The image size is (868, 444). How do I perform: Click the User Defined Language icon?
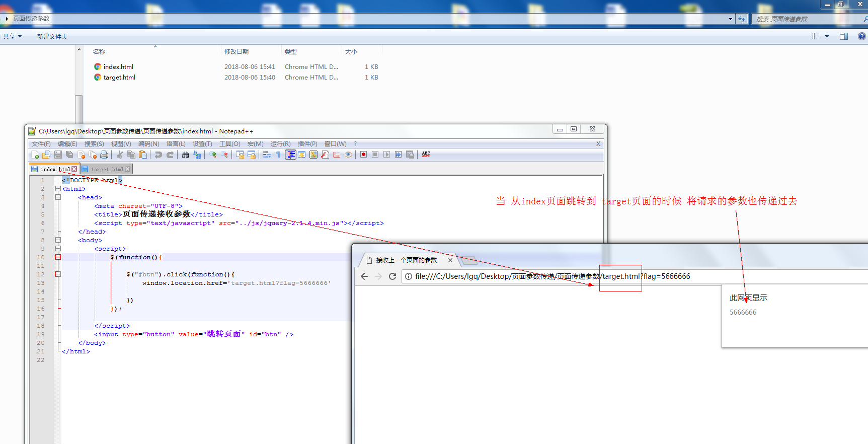tap(302, 155)
